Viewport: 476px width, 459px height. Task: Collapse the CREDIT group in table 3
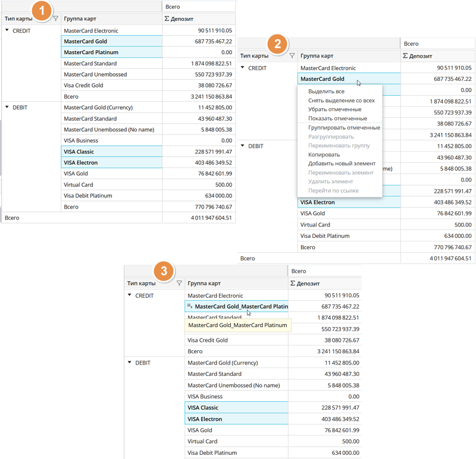coord(130,295)
